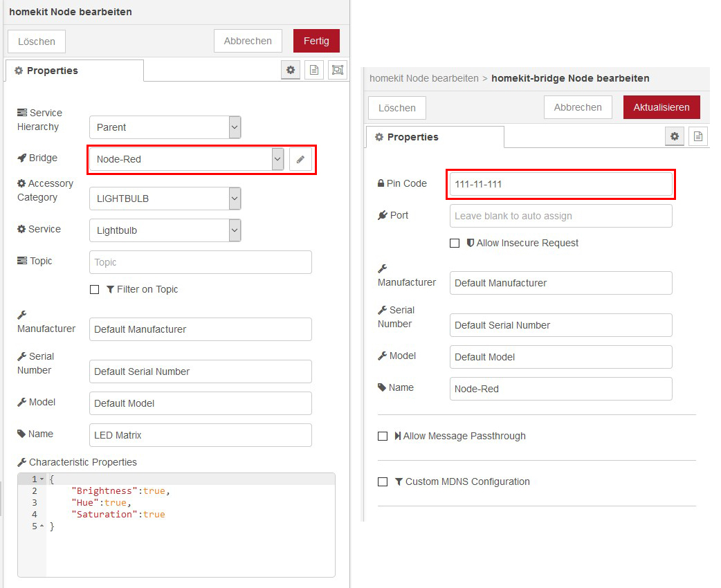Open the Service Hierarchy dropdown showing Parent
Viewport: 721px width, 588px height.
tap(165, 127)
